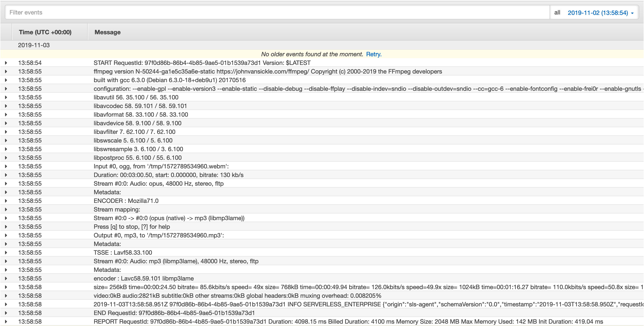This screenshot has width=644, height=326.
Task: Expand the Stream mapping: log row
Action: tap(6, 209)
